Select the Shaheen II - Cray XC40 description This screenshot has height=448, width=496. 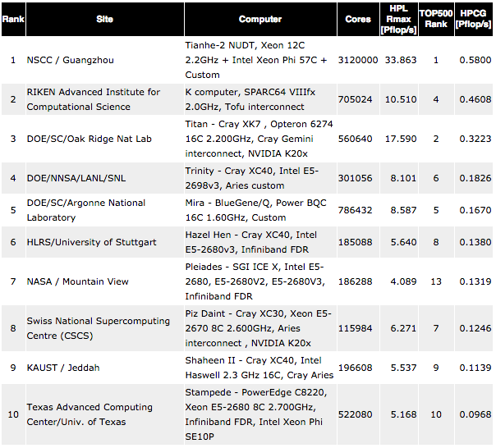coord(259,368)
